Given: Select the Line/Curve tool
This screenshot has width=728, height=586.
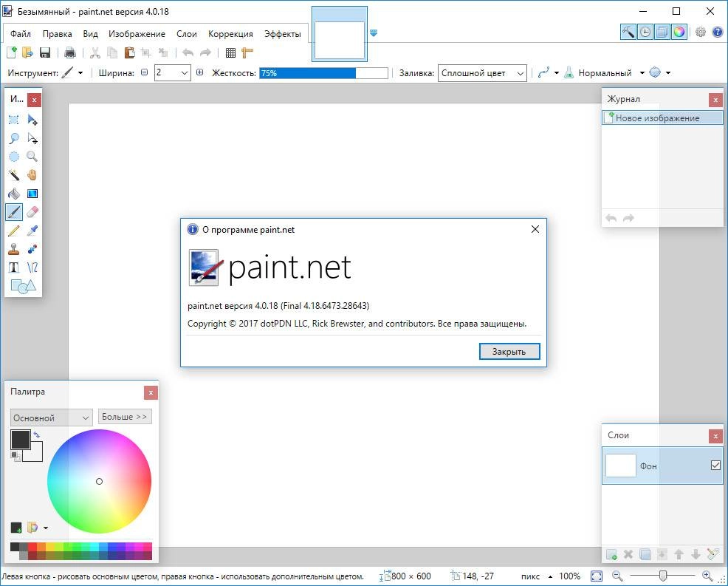Looking at the screenshot, I should point(32,268).
